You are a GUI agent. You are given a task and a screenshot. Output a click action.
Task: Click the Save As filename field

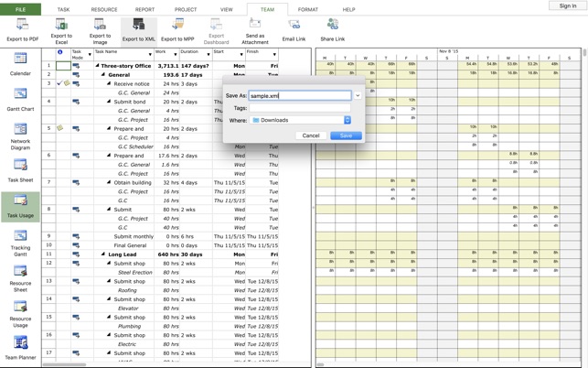[x=300, y=96]
